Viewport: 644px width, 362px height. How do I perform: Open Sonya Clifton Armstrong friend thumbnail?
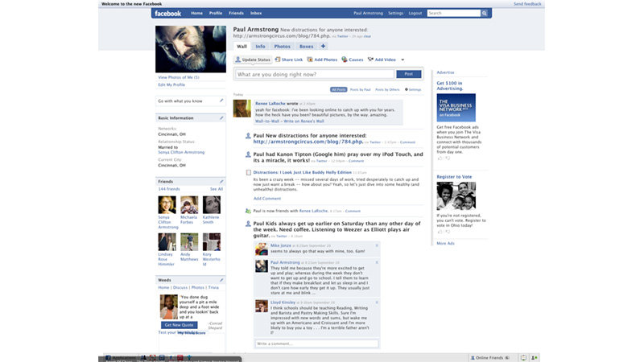click(x=167, y=205)
